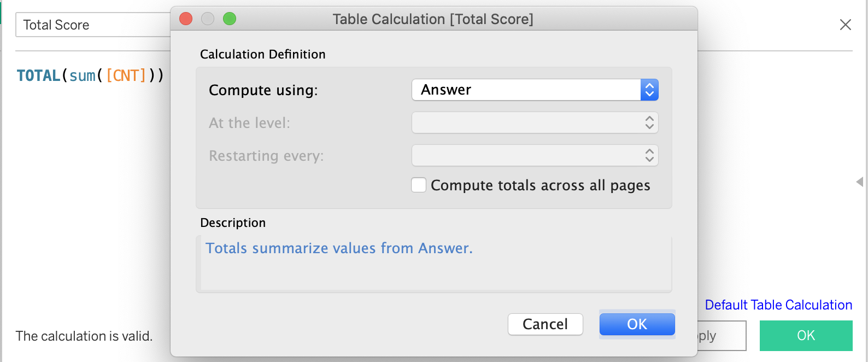Screen dimensions: 868x362
Task: Click the partially hidden Apply button
Action: (722, 336)
